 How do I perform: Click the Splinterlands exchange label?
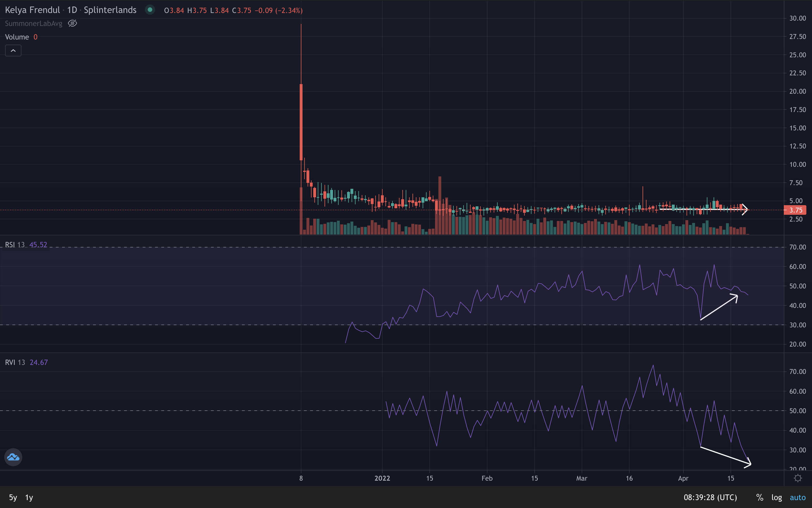click(110, 10)
